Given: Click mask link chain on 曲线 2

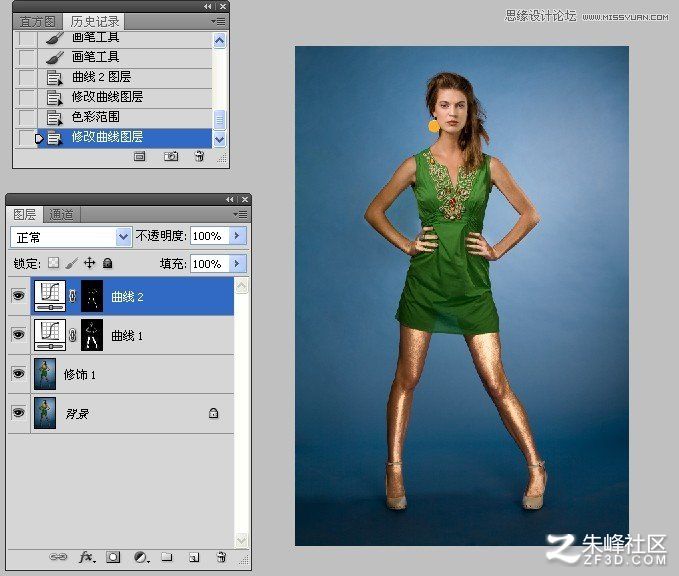Looking at the screenshot, I should tap(73, 296).
